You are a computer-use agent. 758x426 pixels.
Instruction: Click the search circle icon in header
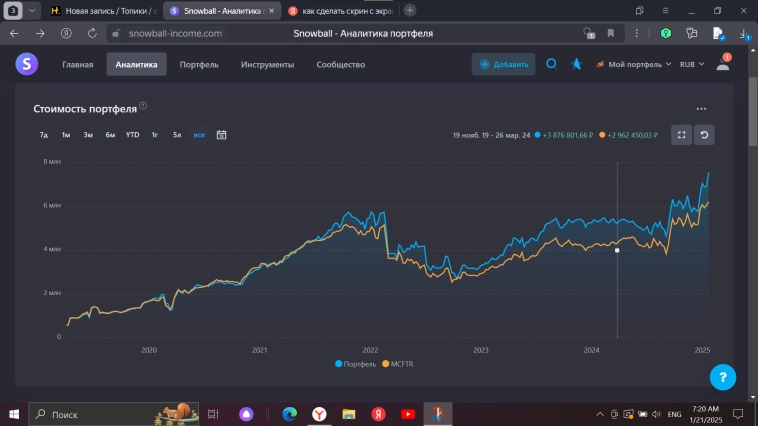(551, 64)
